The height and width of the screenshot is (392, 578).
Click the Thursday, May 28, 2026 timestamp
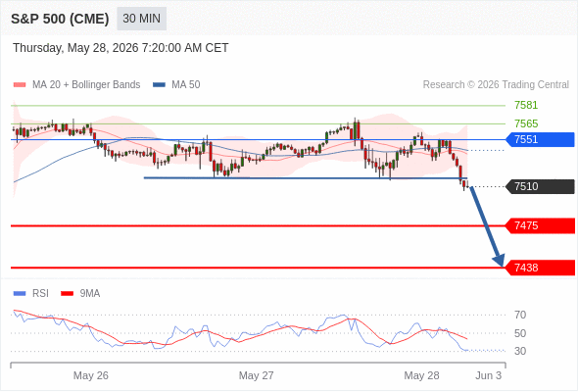tap(120, 48)
